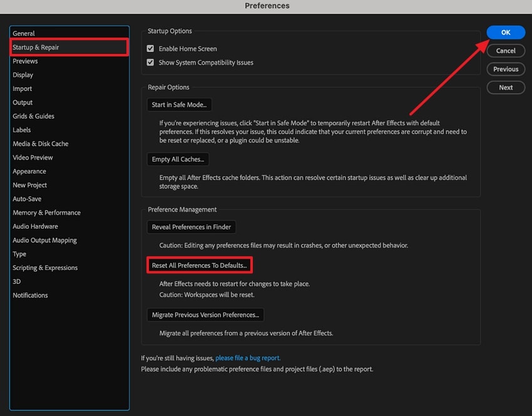
Task: Click 'Caution: Workspaces will be reset.' text
Action: pos(207,294)
